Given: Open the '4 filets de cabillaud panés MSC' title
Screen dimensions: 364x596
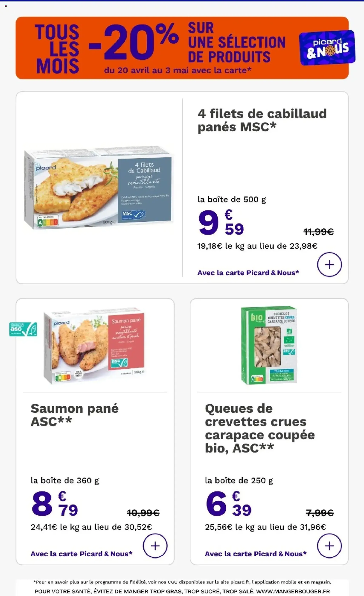Looking at the screenshot, I should [262, 120].
